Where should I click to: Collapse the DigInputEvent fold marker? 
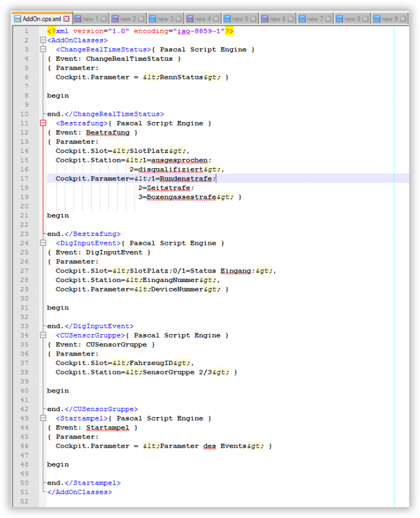(43, 243)
